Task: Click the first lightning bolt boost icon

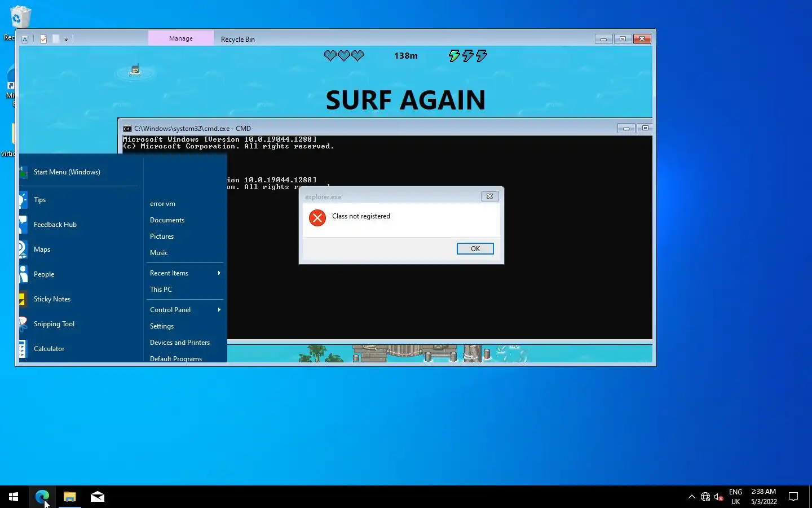Action: click(454, 55)
